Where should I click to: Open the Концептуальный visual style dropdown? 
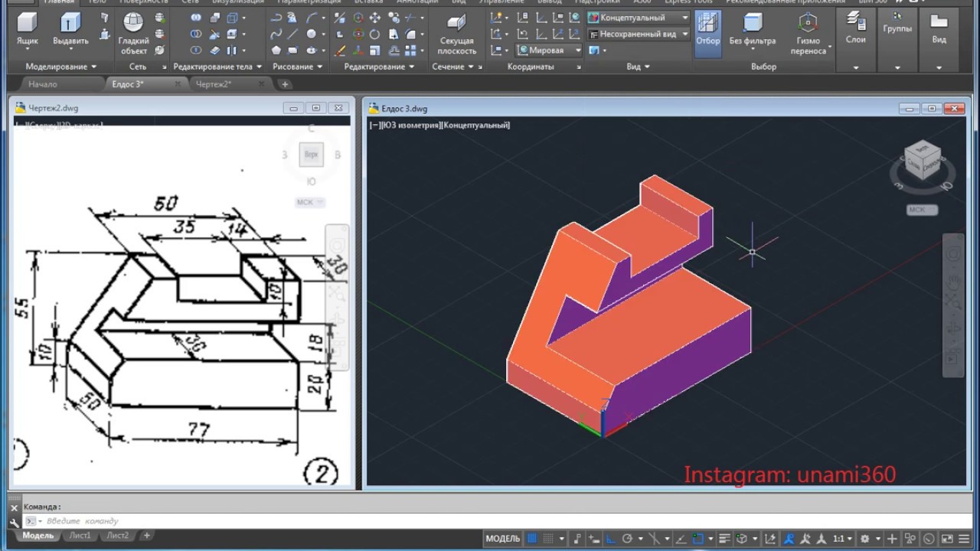click(639, 18)
